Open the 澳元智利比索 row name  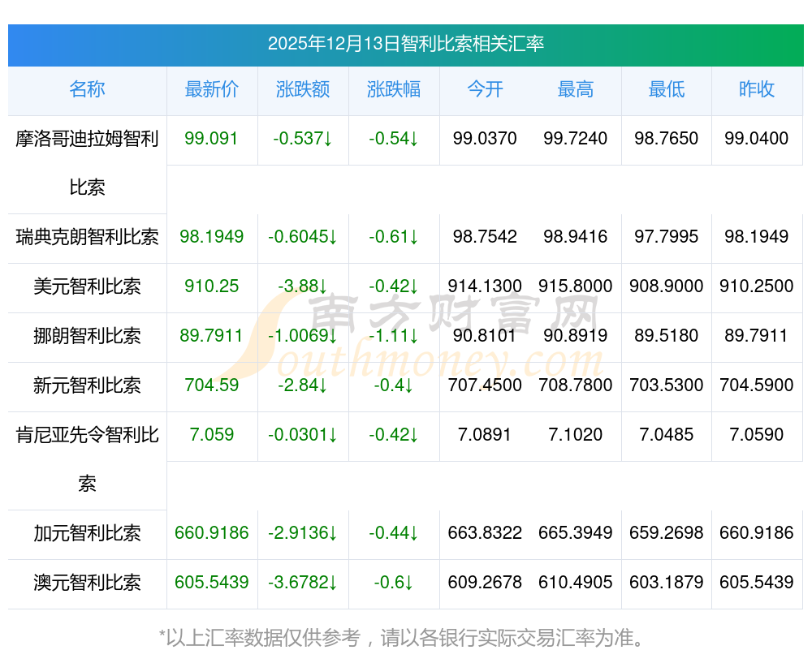coord(87,583)
